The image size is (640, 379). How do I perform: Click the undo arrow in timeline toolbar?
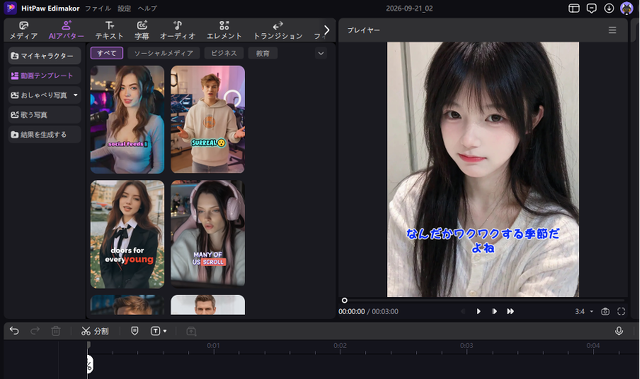click(x=14, y=331)
